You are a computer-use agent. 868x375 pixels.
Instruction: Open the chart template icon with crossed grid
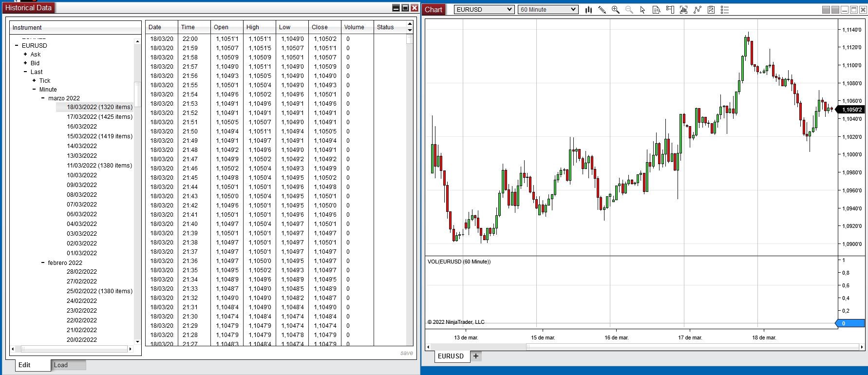click(x=711, y=10)
